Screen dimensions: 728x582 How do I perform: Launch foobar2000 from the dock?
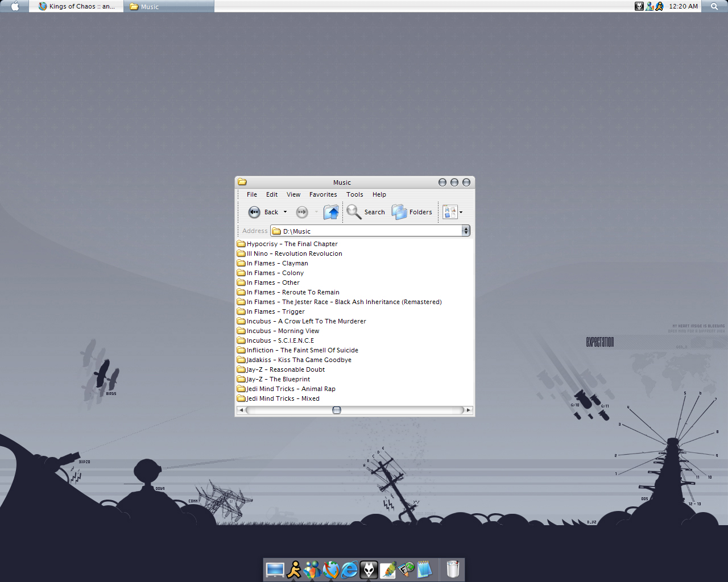click(369, 569)
